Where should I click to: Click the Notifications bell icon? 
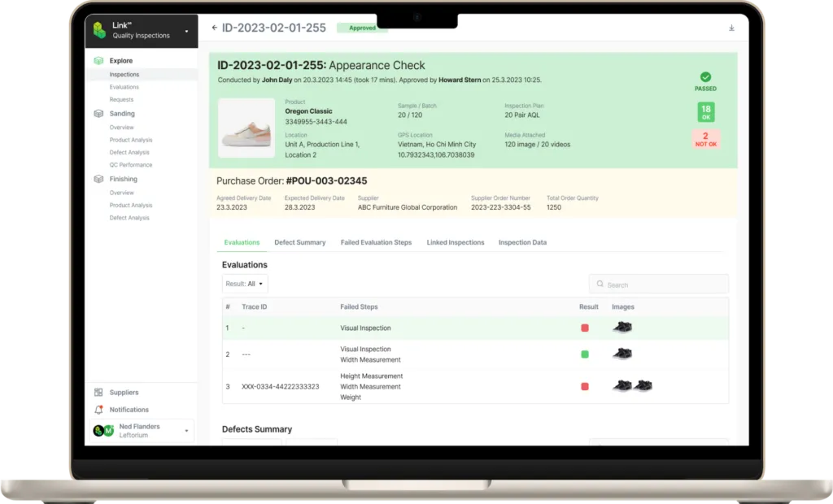coord(98,410)
